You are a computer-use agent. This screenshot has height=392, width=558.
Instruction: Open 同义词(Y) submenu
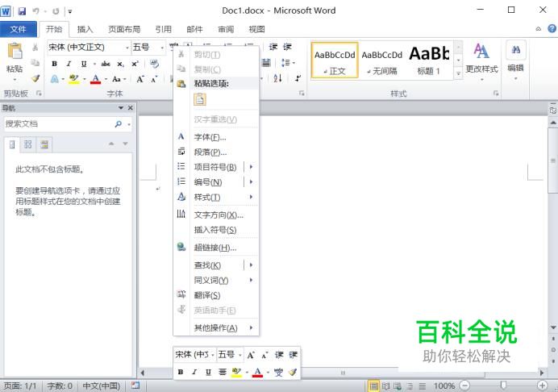[216, 280]
